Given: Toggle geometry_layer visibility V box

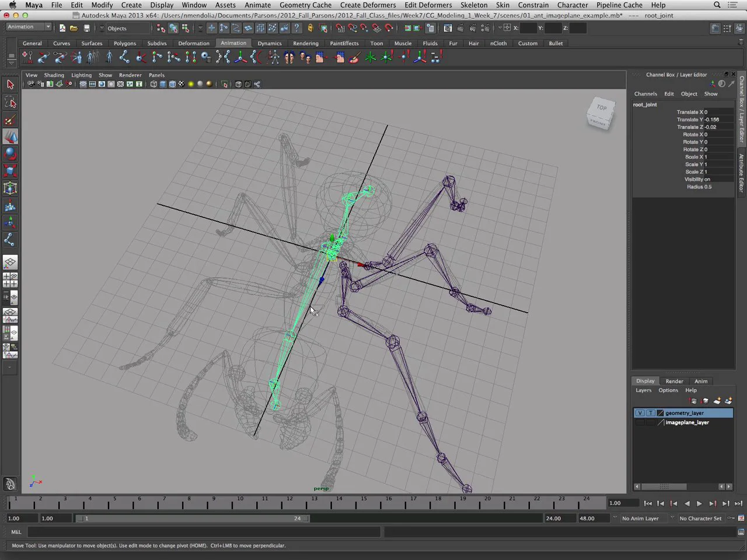Looking at the screenshot, I should tap(640, 413).
